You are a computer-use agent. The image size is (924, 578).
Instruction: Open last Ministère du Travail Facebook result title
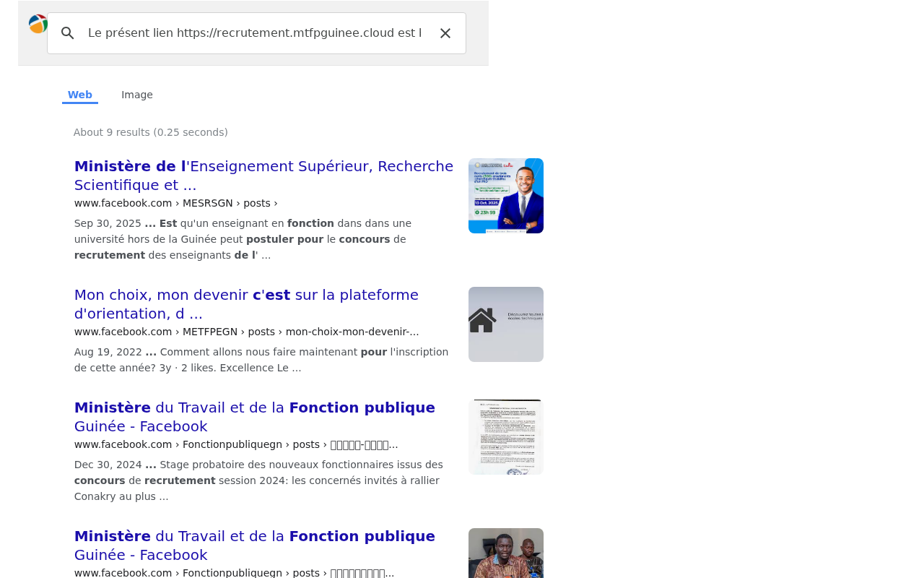coord(255,545)
